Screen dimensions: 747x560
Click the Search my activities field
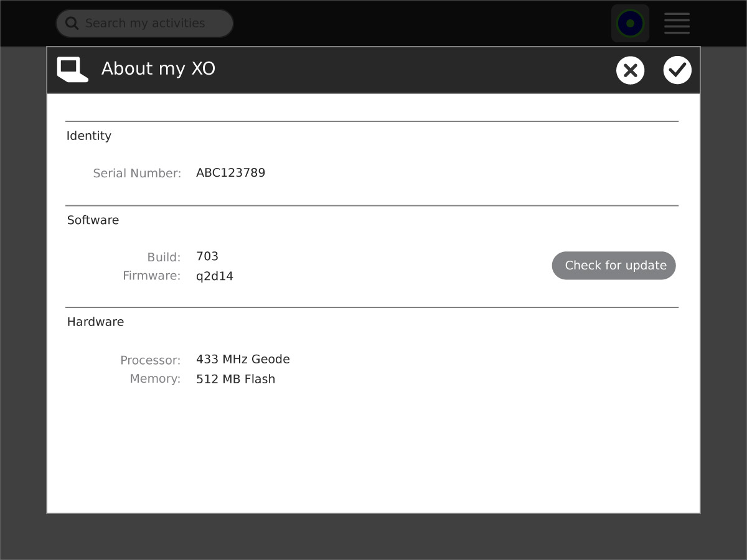click(x=149, y=24)
